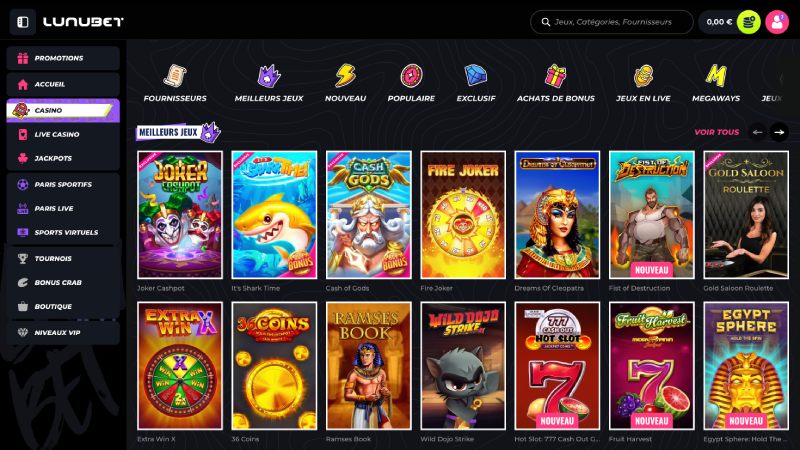The image size is (800, 450).
Task: Open Meilleurs Jeux crown icon category
Action: pyautogui.click(x=268, y=76)
